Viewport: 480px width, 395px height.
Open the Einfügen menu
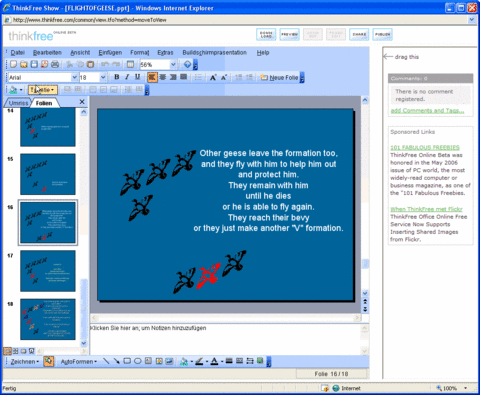pos(110,53)
